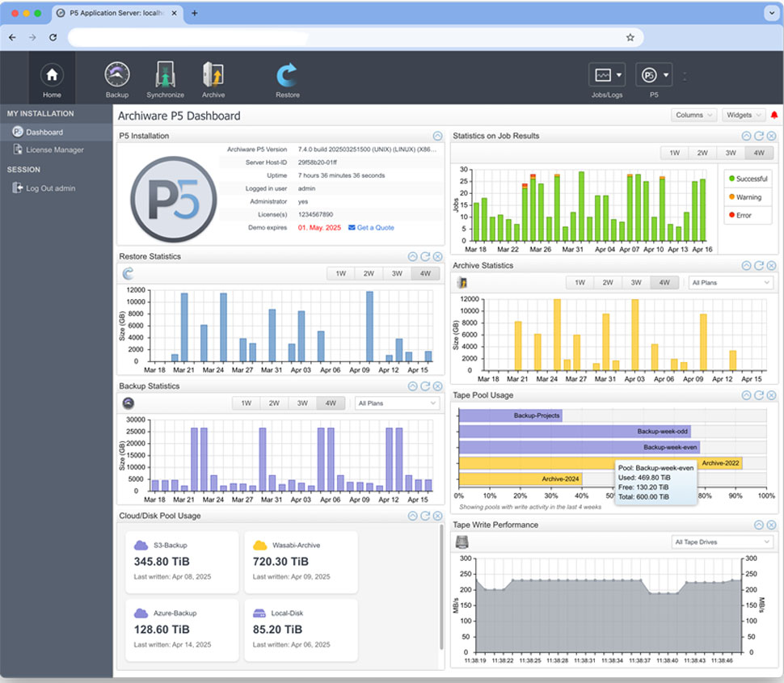This screenshot has height=683, width=784.
Task: Open the Azure-Backup pool card
Action: 182,630
